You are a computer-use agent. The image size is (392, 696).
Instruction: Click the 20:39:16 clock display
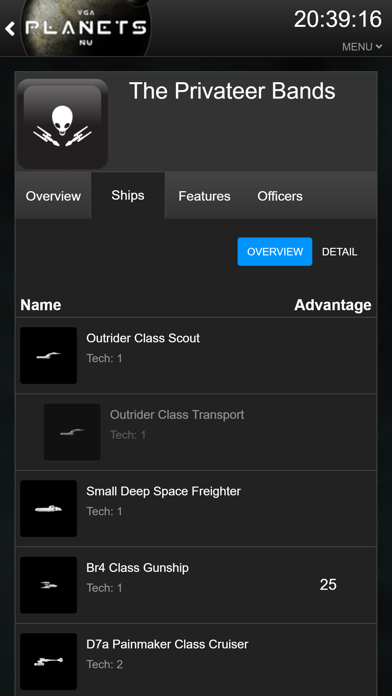pyautogui.click(x=338, y=19)
